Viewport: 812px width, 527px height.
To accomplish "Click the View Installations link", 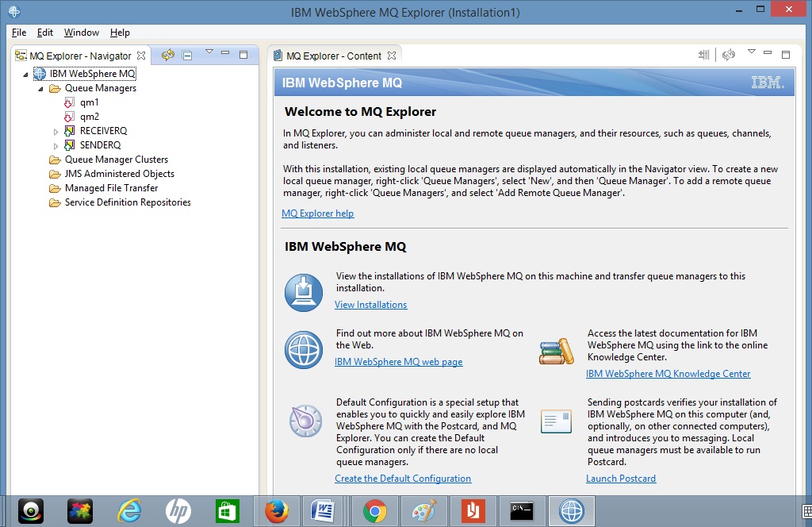I will [370, 304].
